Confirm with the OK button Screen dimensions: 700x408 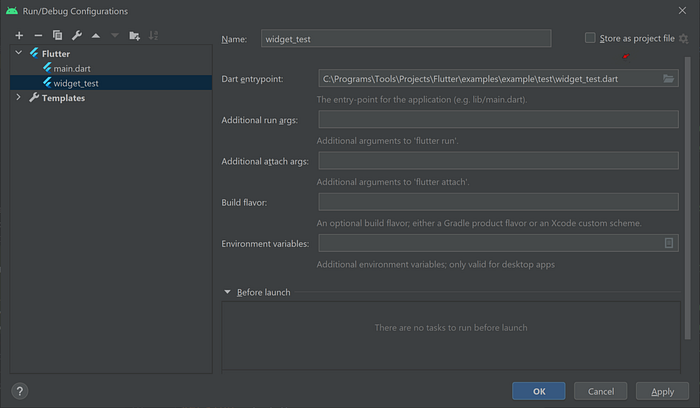(x=539, y=391)
